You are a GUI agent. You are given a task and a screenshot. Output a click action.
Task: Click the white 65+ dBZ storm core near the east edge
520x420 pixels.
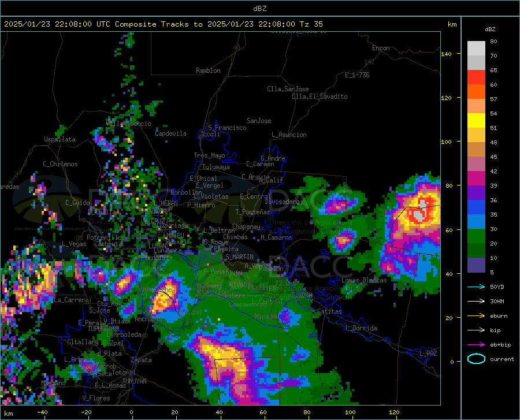pyautogui.click(x=419, y=215)
